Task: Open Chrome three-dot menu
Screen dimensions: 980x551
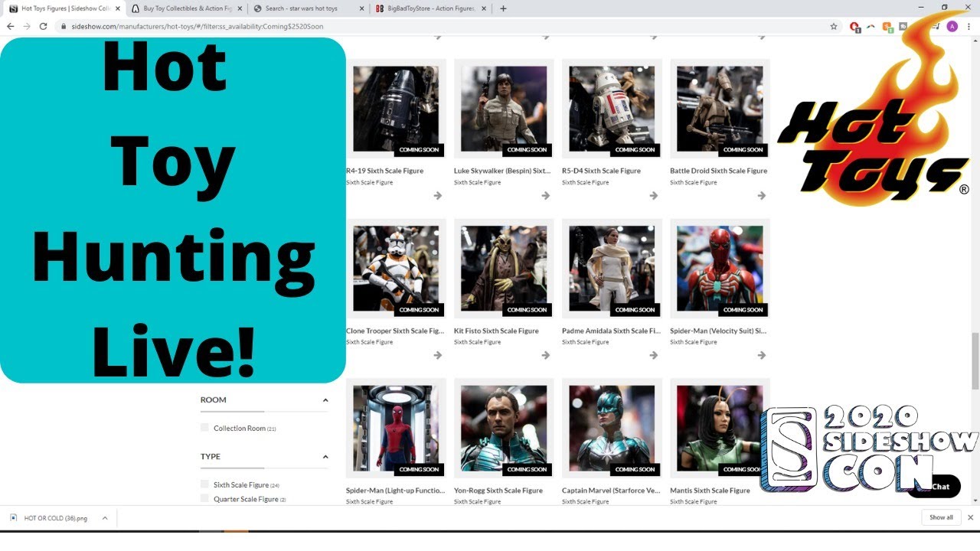Action: tap(969, 26)
